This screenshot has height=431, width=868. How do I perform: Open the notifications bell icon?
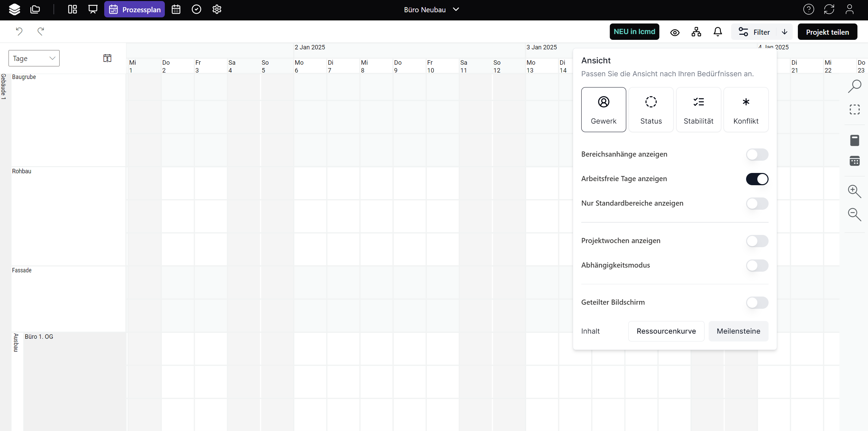[x=717, y=32]
